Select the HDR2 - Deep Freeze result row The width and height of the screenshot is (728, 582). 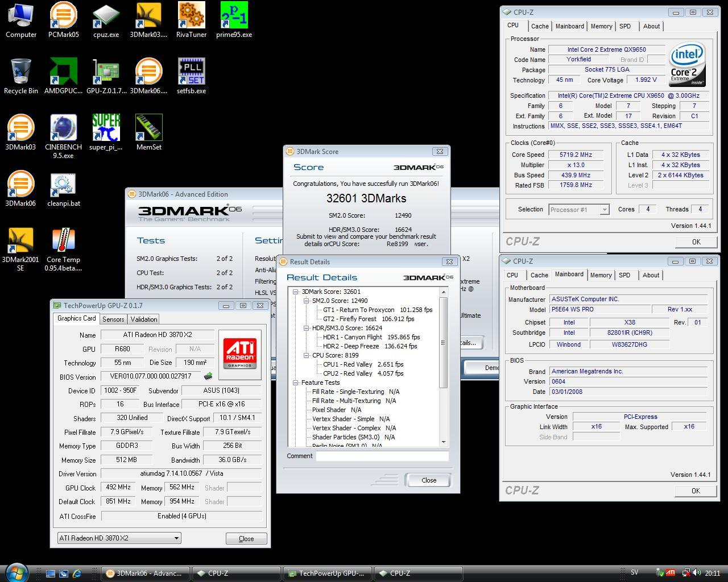tap(370, 346)
